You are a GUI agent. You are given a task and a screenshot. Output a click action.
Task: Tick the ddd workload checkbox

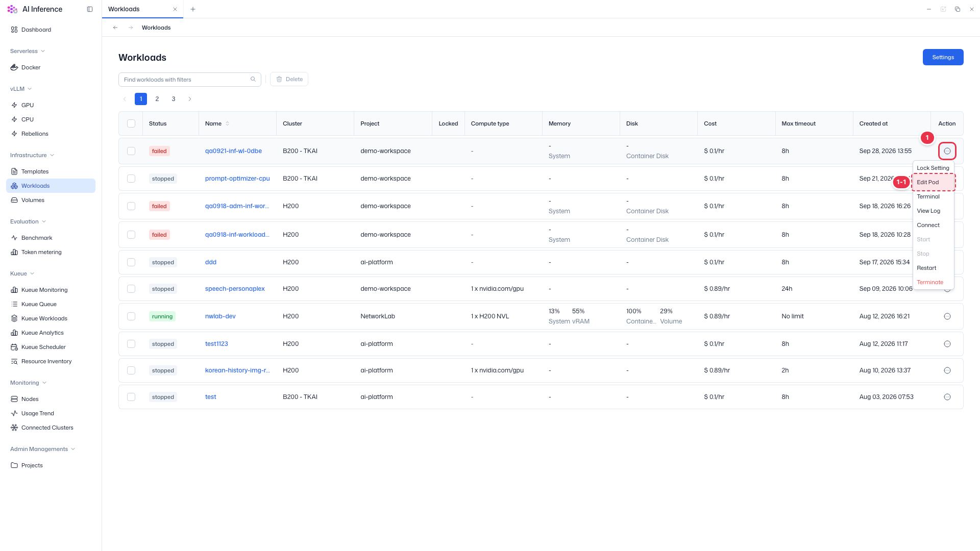[x=131, y=262]
